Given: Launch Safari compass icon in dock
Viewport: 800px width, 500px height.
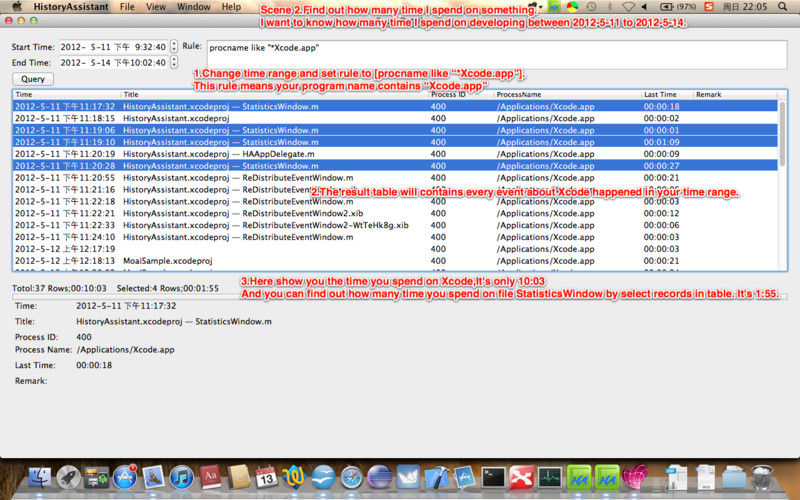Looking at the screenshot, I should click(351, 478).
